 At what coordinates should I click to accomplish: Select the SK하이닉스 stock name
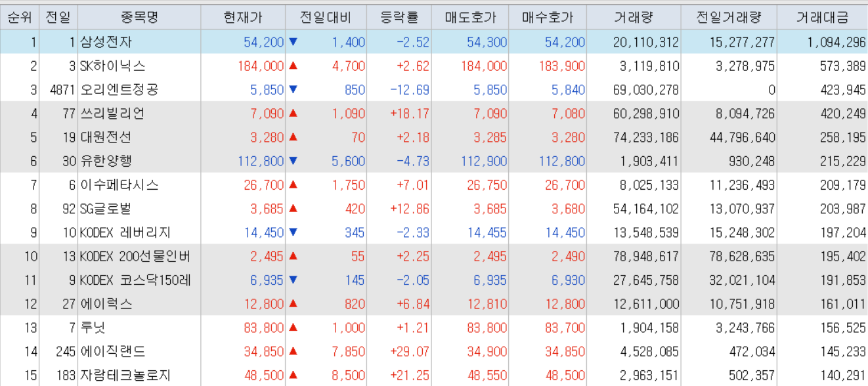(x=112, y=66)
